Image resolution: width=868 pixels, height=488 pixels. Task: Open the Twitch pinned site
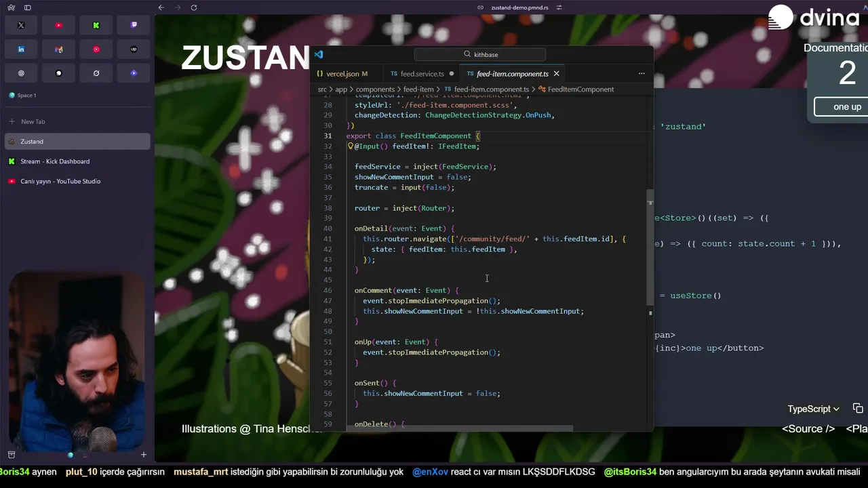(134, 25)
